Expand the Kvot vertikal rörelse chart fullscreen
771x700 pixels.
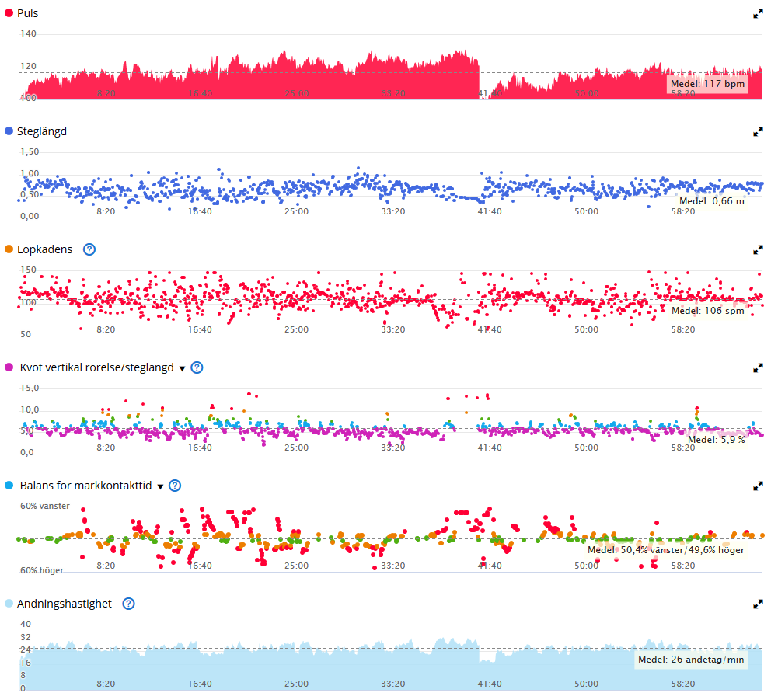click(758, 367)
